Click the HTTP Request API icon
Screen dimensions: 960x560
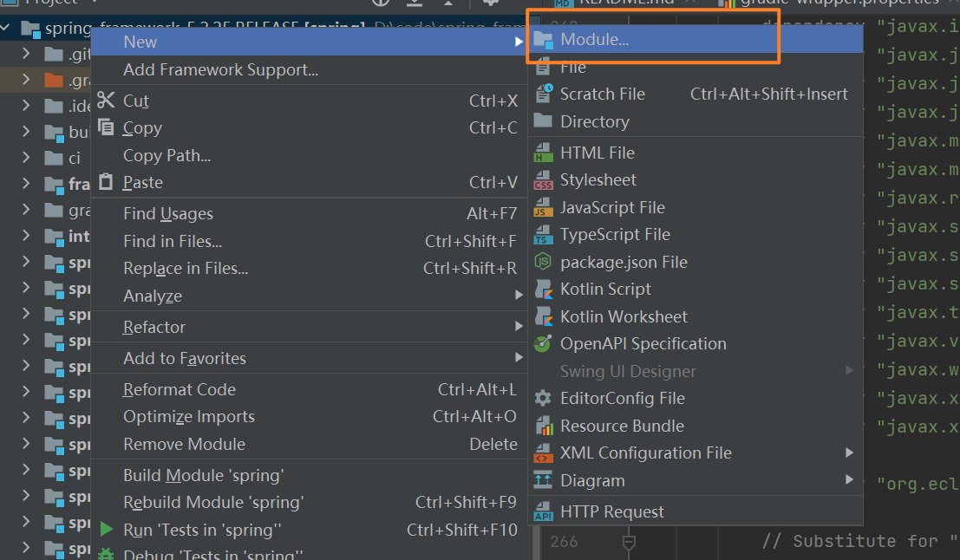pos(544,512)
